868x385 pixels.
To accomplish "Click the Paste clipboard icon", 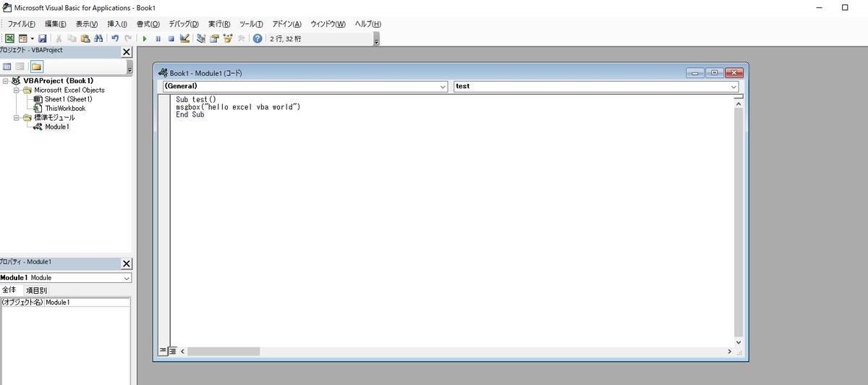I will pyautogui.click(x=85, y=38).
